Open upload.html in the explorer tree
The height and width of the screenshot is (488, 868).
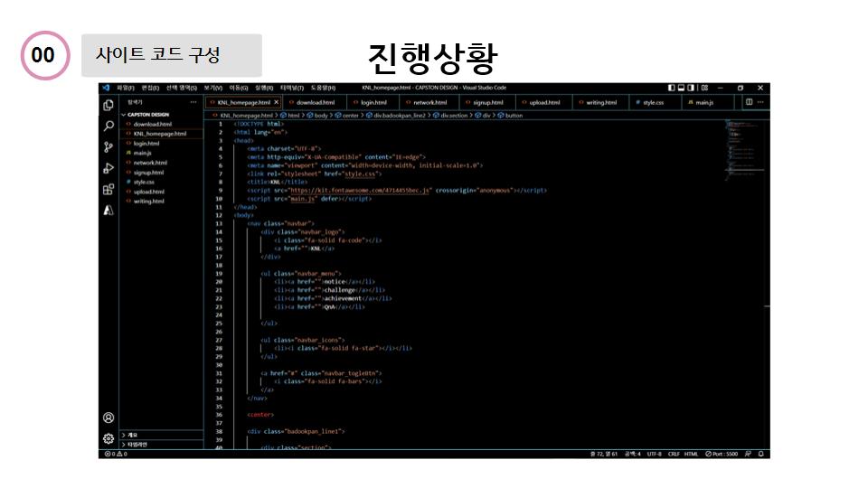coord(149,192)
